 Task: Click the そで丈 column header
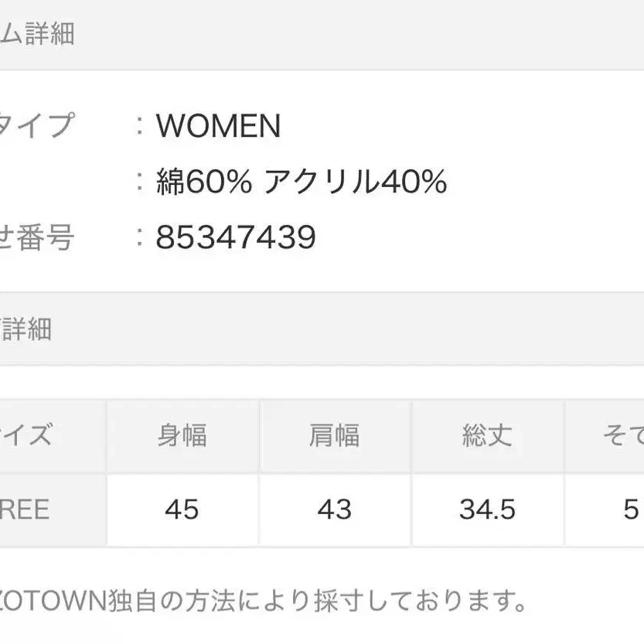623,436
